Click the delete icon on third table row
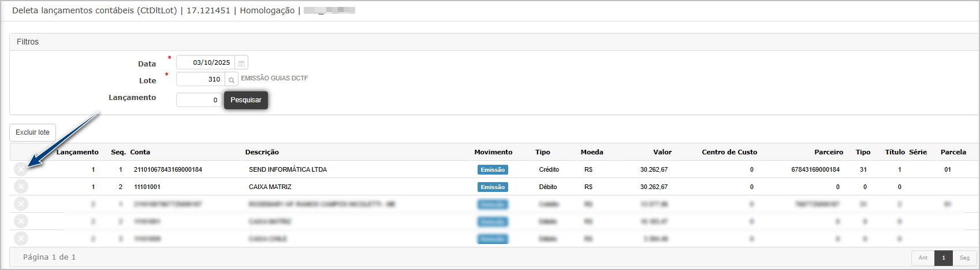The image size is (980, 270). (x=21, y=204)
